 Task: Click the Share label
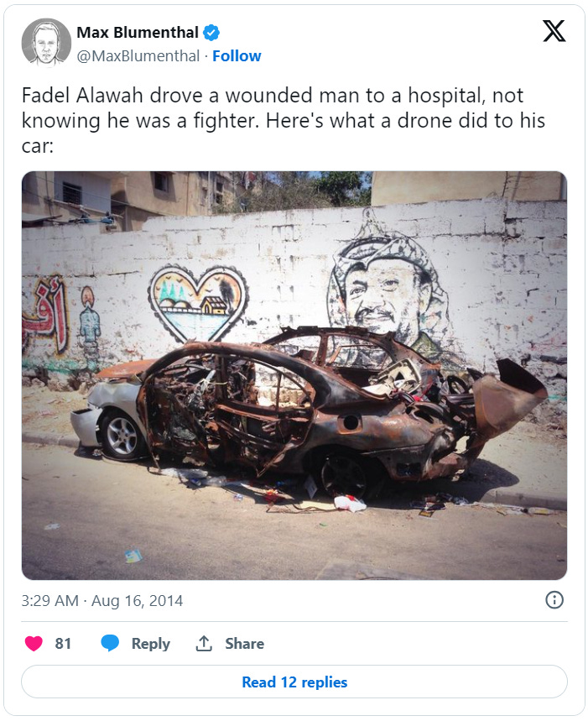pos(244,643)
